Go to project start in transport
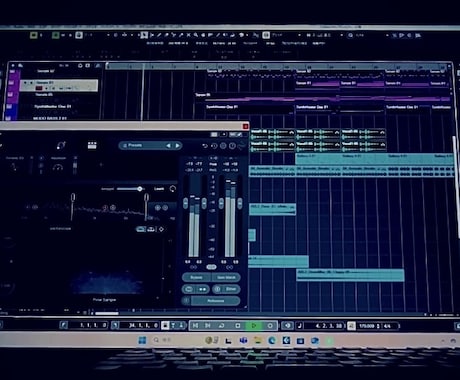460x380 pixels. tap(195, 325)
